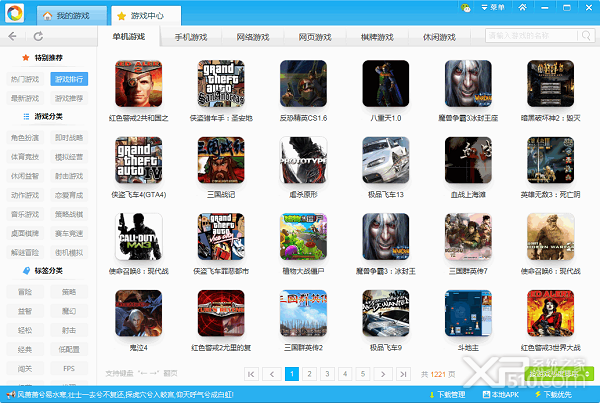Open the GTA Vice City 侠盗飞车罪恶都市 icon
Screen dimensions: 600x403
pyautogui.click(x=221, y=237)
